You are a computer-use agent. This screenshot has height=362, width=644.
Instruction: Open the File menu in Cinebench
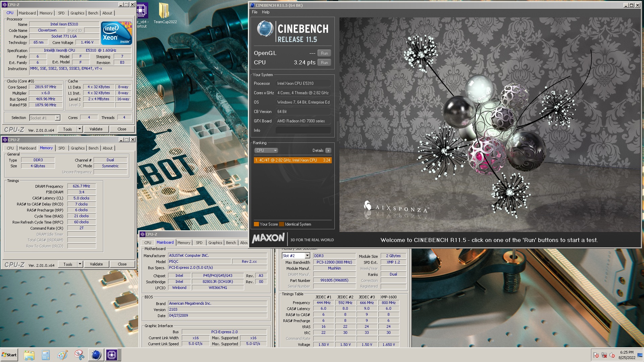pos(255,12)
